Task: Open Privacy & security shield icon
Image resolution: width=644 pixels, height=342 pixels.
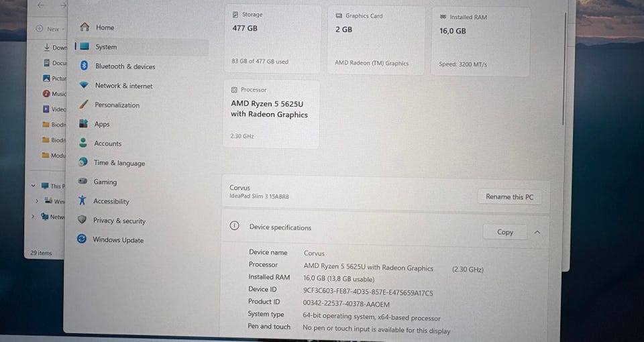Action: [x=82, y=220]
